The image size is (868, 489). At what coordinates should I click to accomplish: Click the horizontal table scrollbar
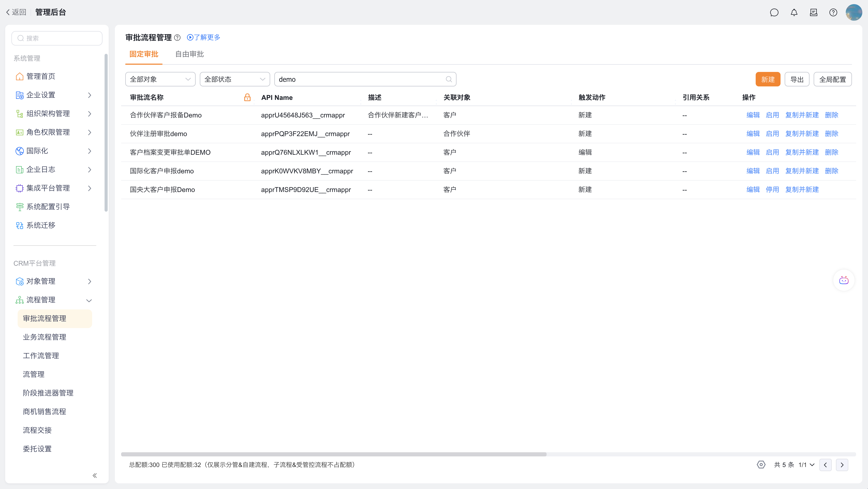[334, 454]
